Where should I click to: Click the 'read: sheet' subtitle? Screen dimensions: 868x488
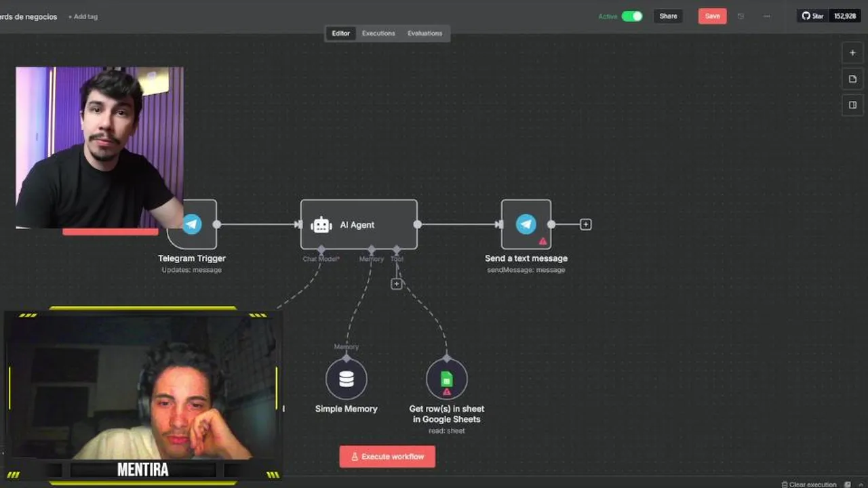click(x=447, y=431)
